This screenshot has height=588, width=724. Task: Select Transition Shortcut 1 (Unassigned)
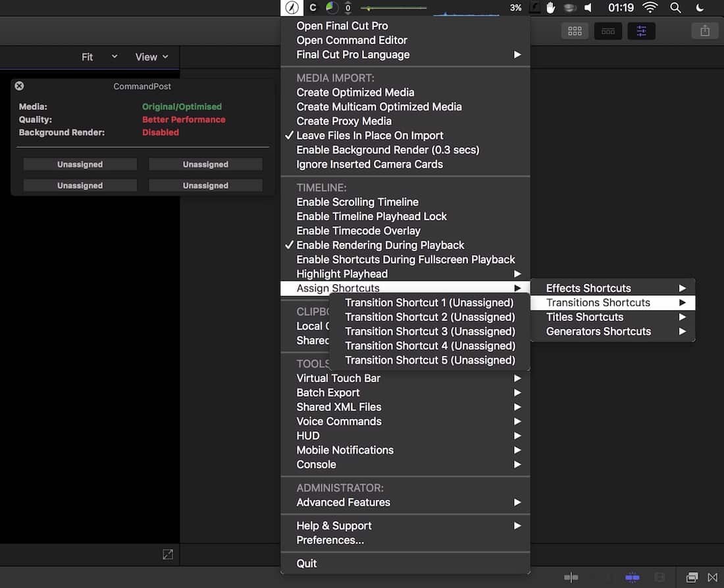[x=429, y=303]
